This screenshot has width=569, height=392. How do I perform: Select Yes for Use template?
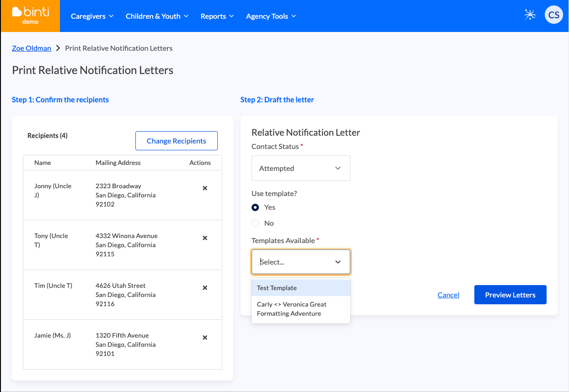[256, 207]
